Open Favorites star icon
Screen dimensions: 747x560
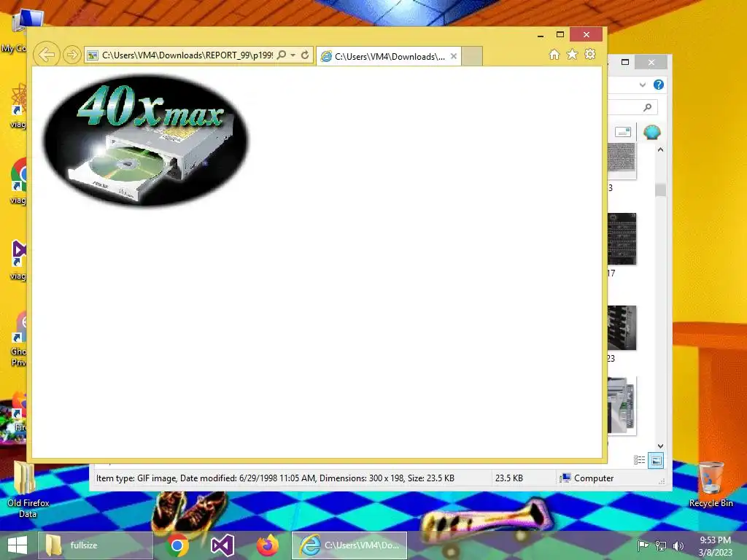(x=572, y=54)
